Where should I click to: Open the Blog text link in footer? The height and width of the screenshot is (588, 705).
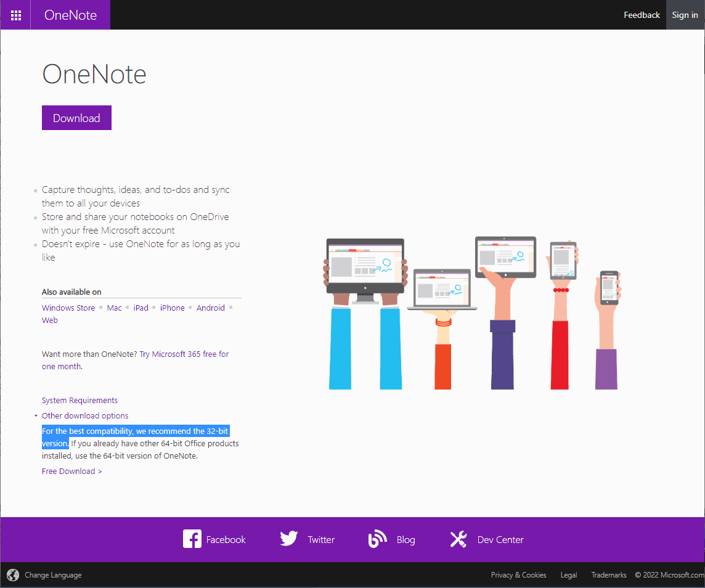pyautogui.click(x=405, y=539)
